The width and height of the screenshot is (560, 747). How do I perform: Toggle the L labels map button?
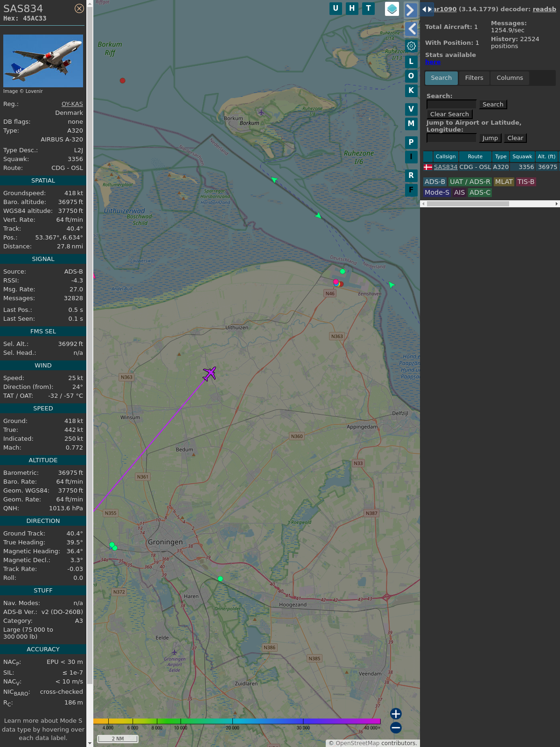(411, 62)
